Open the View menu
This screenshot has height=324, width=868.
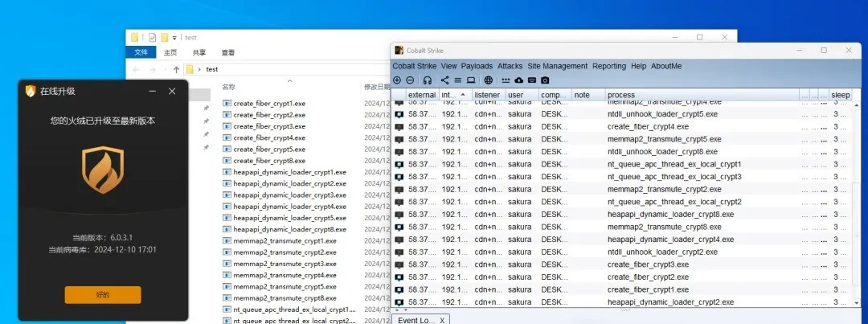click(449, 66)
